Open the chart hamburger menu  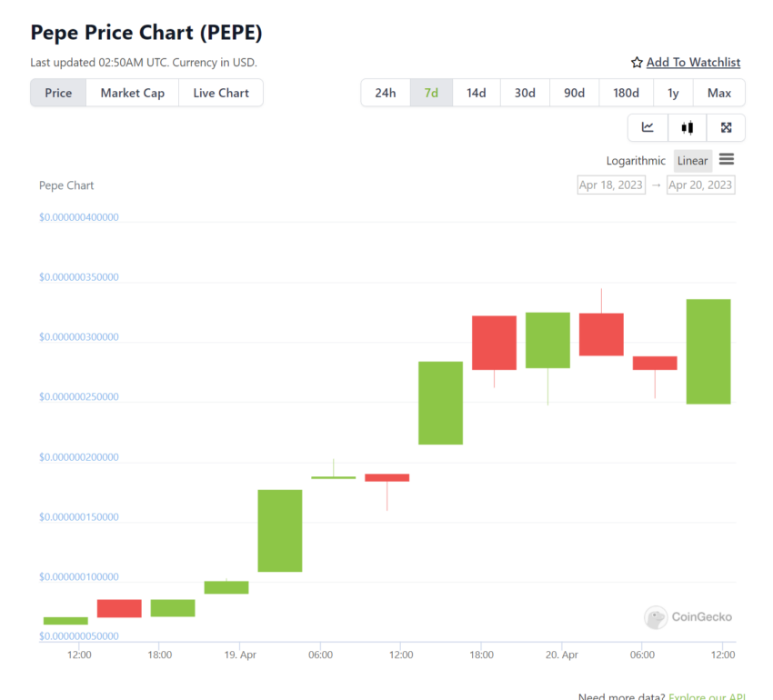click(727, 159)
